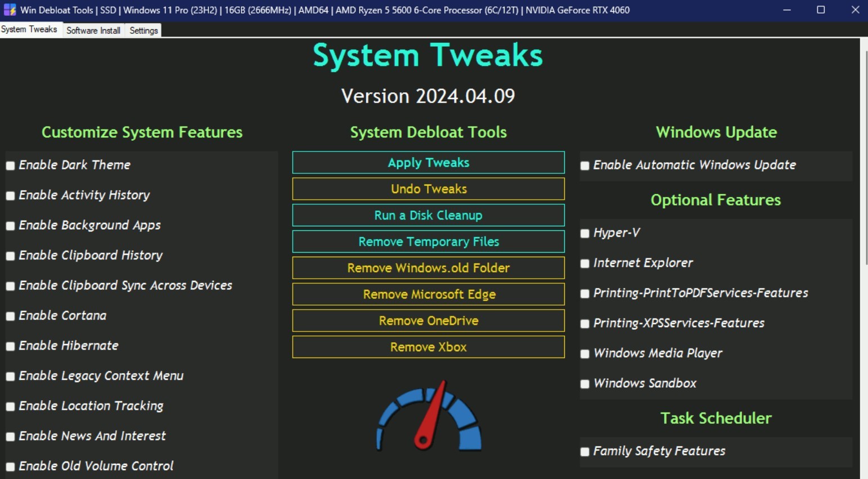Screen dimensions: 868x479
Task: Click the 'Task Scheduler' heading
Action: point(716,418)
